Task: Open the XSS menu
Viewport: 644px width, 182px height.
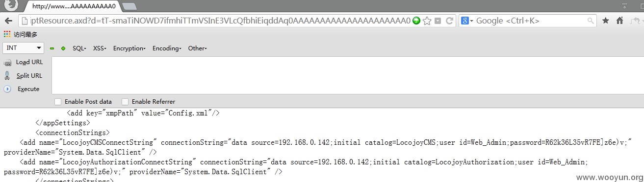Action: 100,48
